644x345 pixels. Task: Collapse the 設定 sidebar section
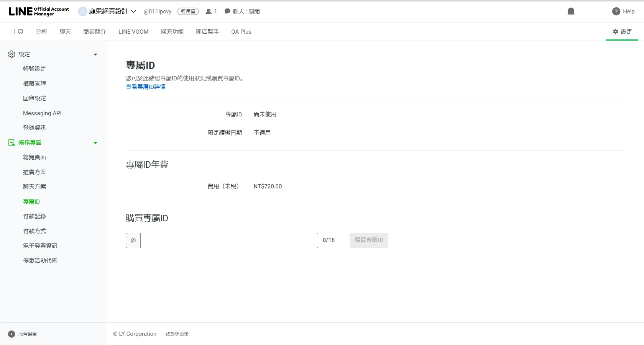point(95,55)
